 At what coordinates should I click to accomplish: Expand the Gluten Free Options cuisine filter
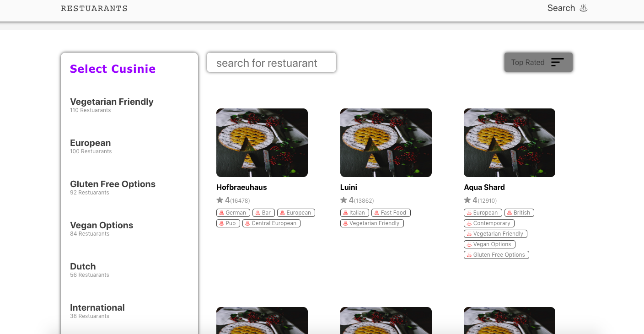point(113,184)
